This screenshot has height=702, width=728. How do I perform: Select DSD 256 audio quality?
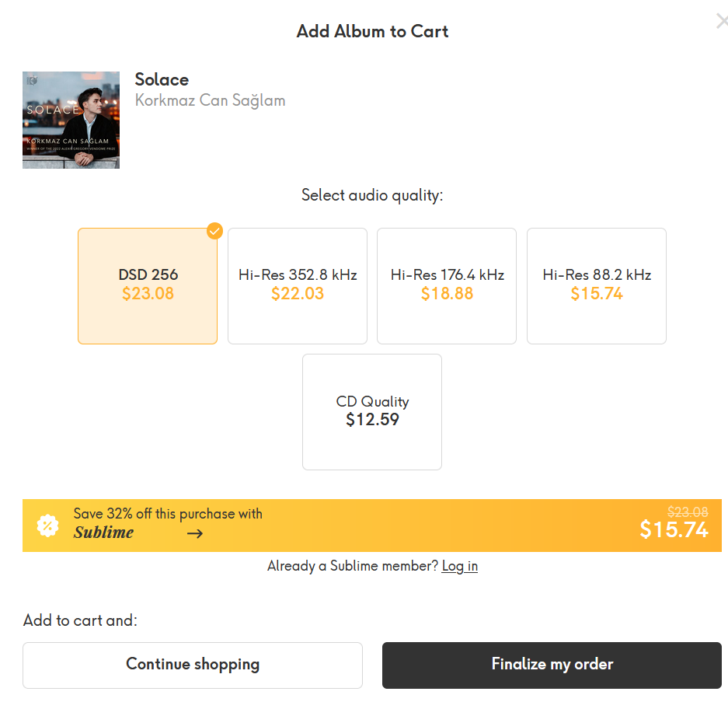point(148,285)
